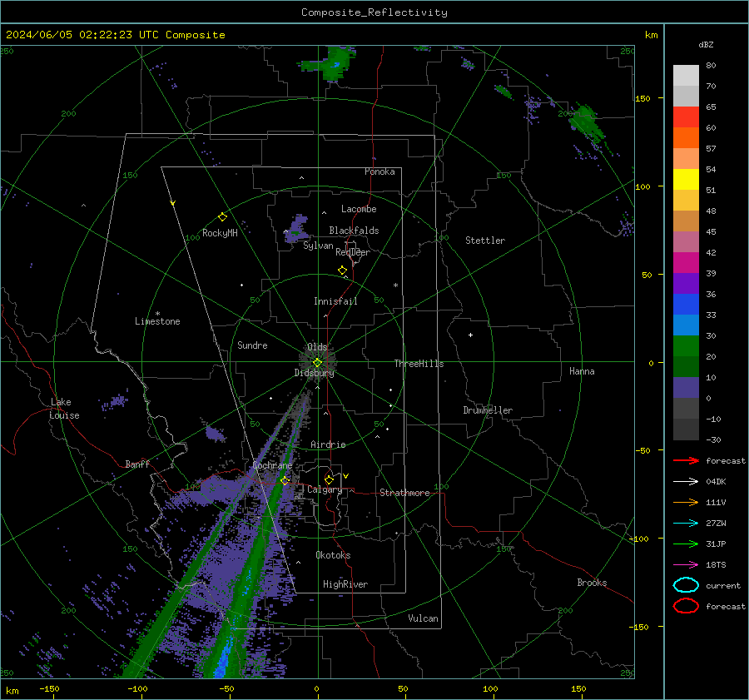Click the Sylvan label
Viewport: 749px width, 700px height.
318,246
